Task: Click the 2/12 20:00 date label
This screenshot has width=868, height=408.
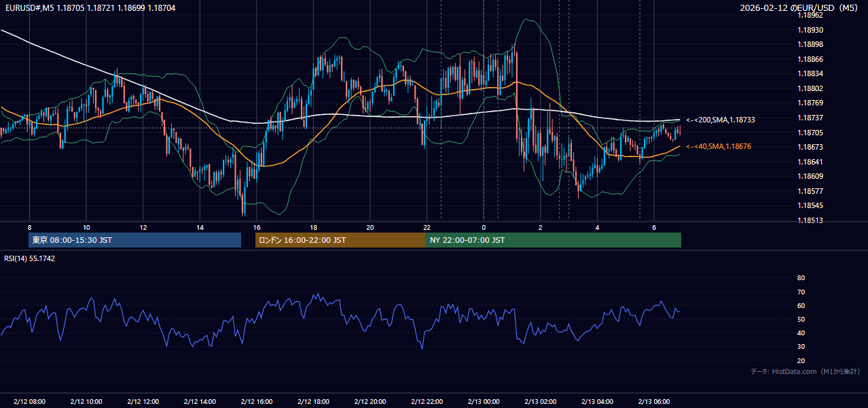Action: point(369,401)
